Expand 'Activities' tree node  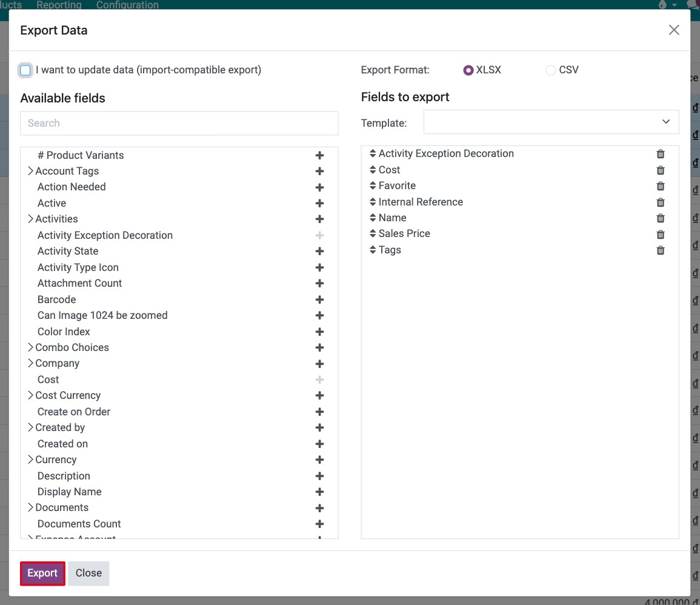coord(30,219)
